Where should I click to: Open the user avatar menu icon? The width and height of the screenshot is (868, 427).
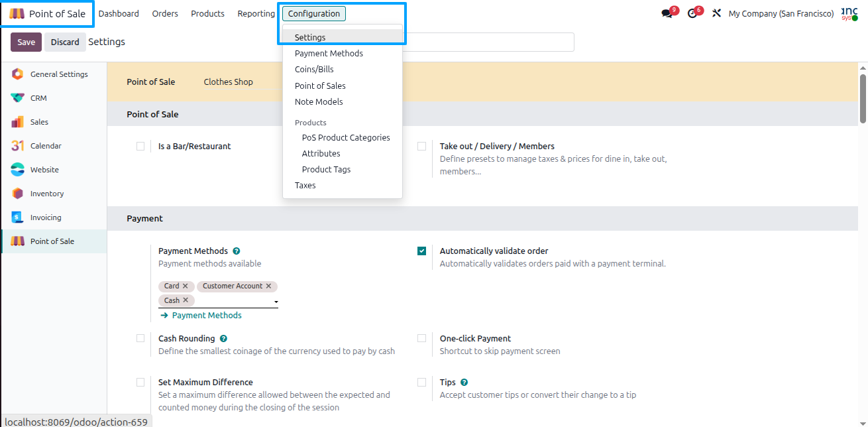tap(849, 13)
